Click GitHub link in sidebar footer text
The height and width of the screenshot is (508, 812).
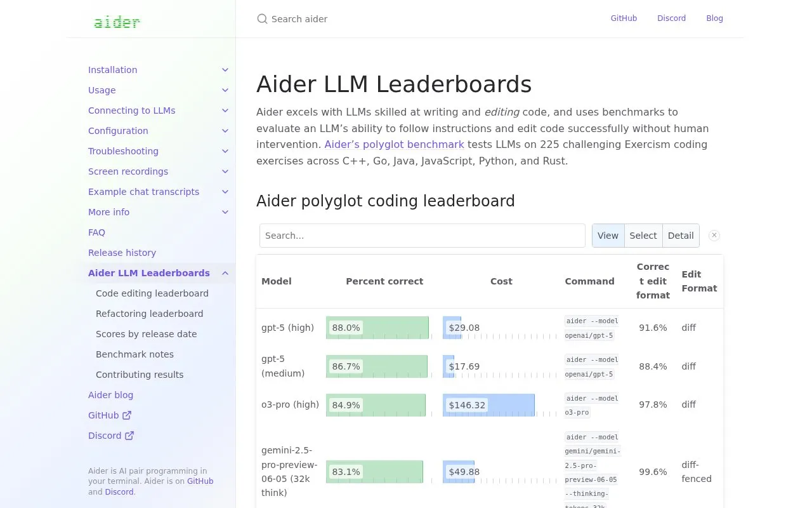(200, 481)
